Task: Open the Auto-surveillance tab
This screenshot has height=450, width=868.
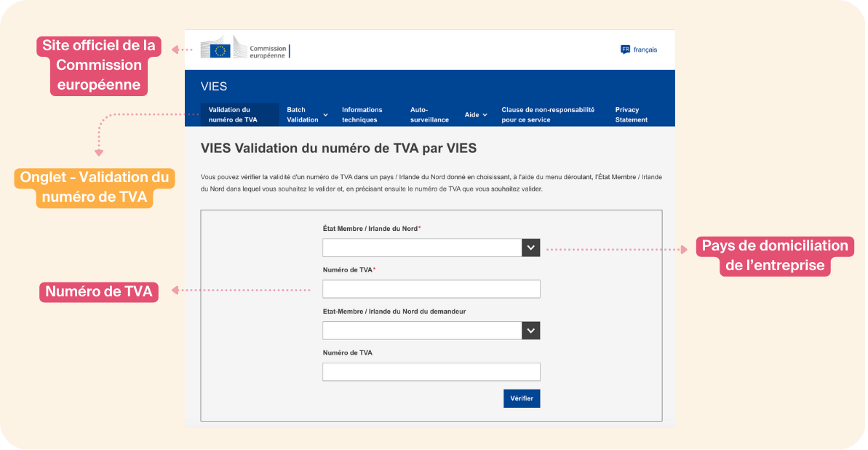Action: click(x=429, y=114)
